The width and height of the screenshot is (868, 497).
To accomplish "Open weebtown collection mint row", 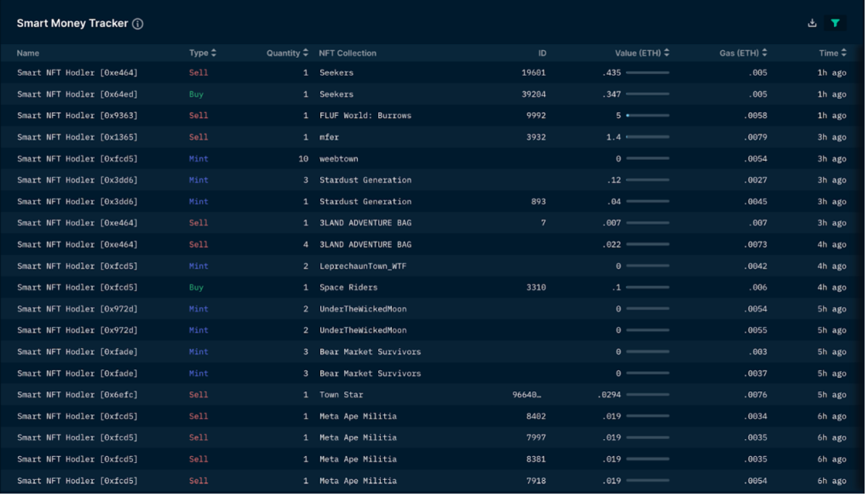I will tap(432, 158).
